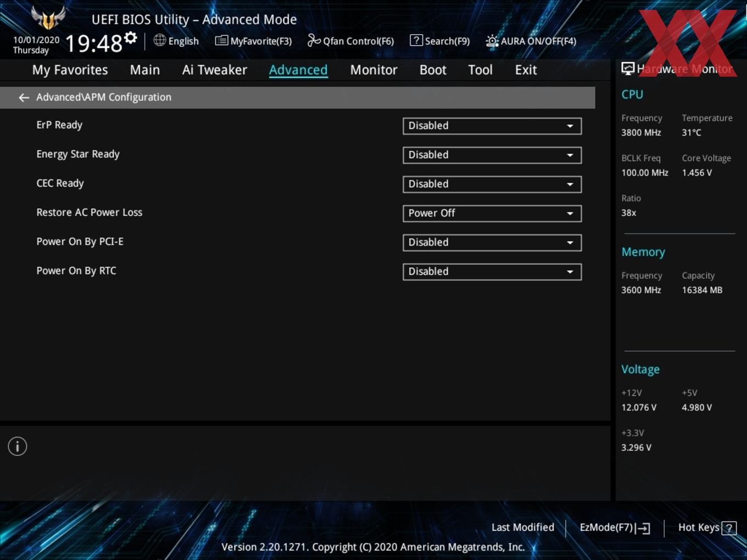
Task: Select the Power On By PCI-E label
Action: tap(80, 242)
